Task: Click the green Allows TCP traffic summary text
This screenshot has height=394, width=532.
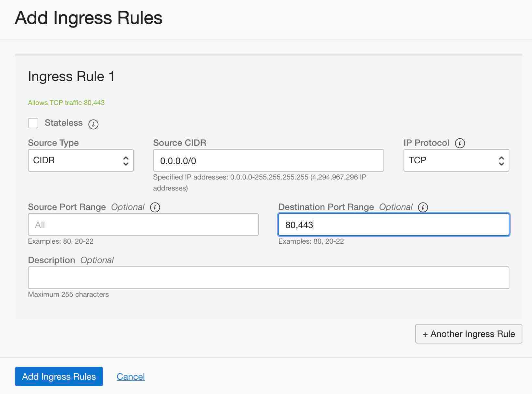Action: [x=66, y=103]
